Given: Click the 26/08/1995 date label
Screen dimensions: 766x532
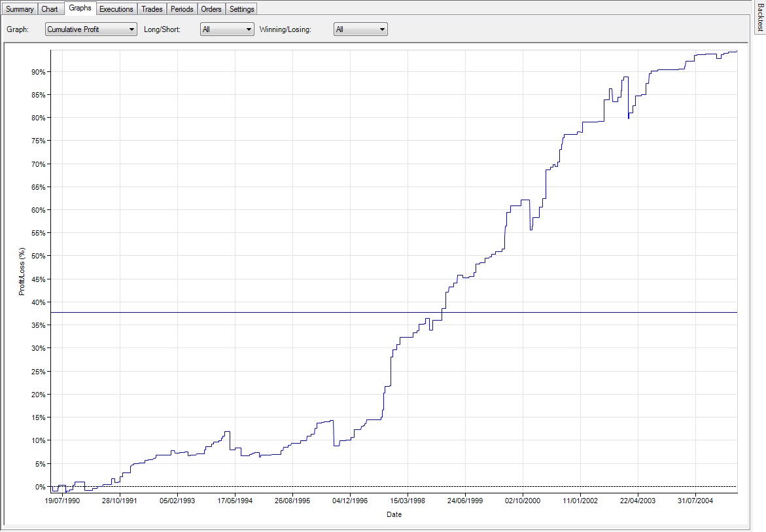Looking at the screenshot, I should click(292, 501).
